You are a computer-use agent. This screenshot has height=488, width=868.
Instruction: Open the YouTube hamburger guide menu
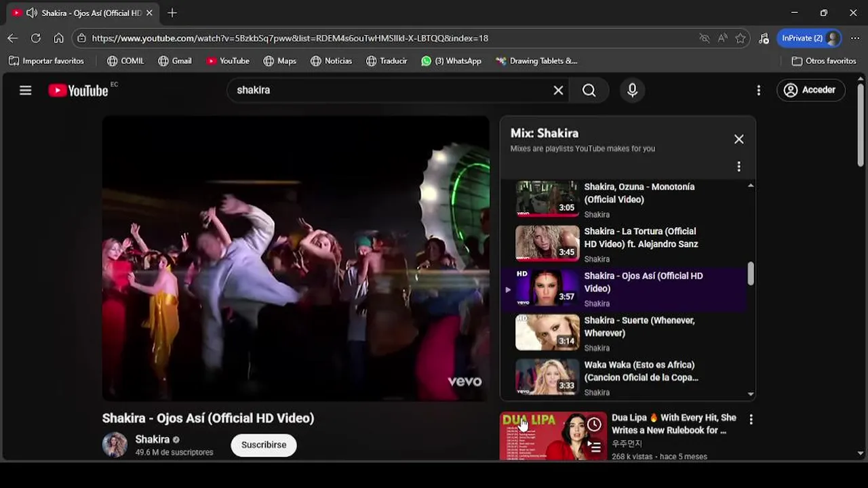click(26, 90)
